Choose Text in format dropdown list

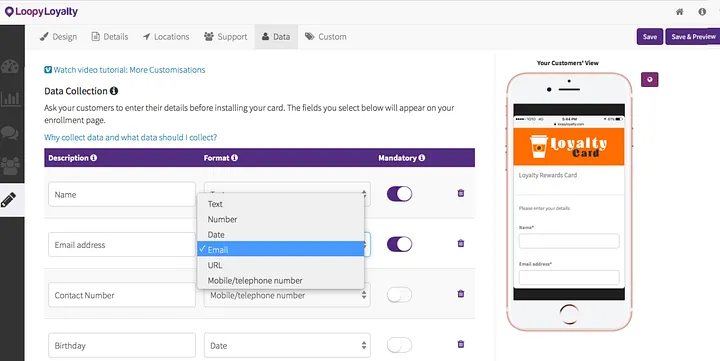281,204
